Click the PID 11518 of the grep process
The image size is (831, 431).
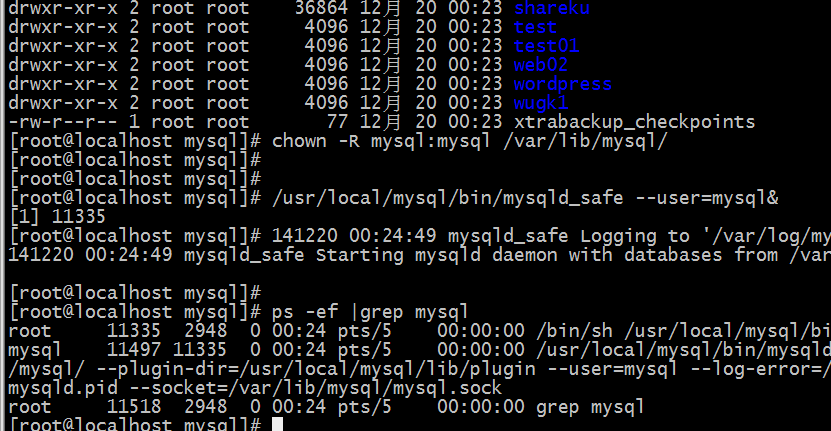[x=134, y=407]
